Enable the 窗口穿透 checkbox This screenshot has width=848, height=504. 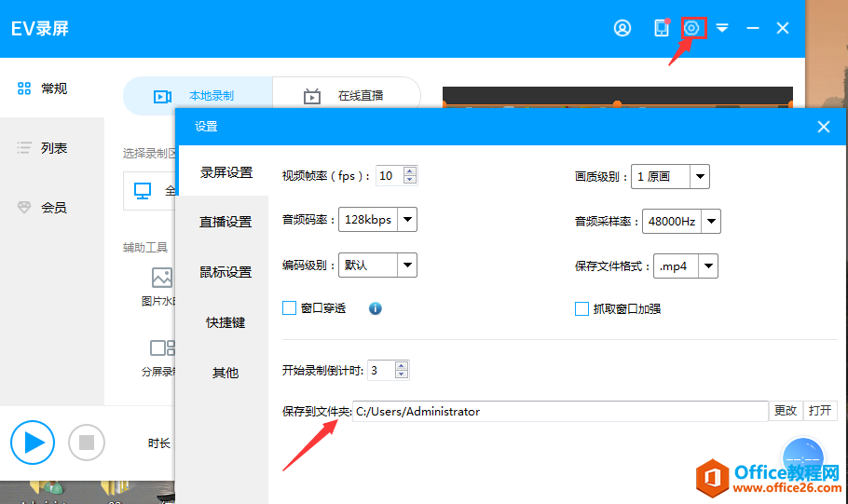pos(289,308)
